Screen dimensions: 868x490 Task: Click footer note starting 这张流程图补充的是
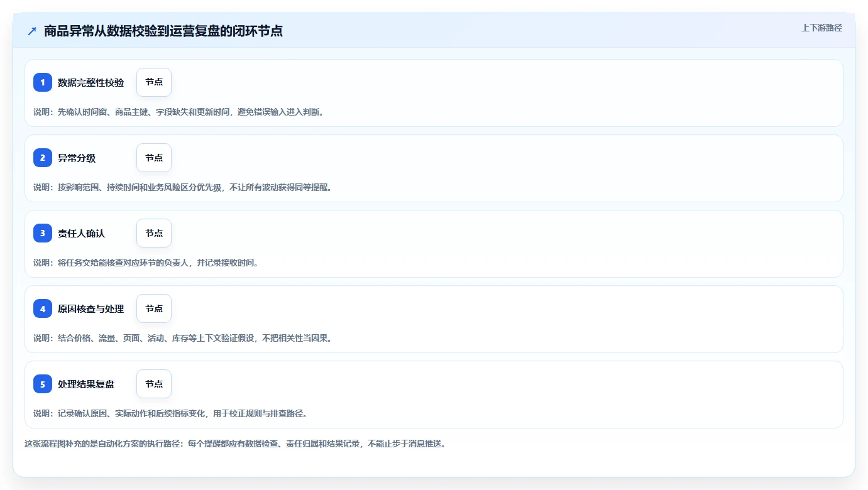tap(235, 444)
